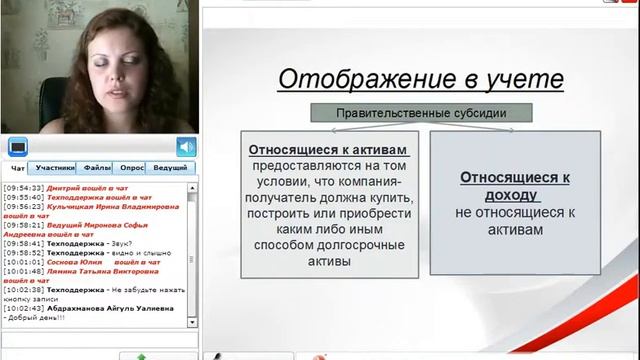Click chat scrollbar down arrow
The width and height of the screenshot is (640, 360).
(192, 322)
